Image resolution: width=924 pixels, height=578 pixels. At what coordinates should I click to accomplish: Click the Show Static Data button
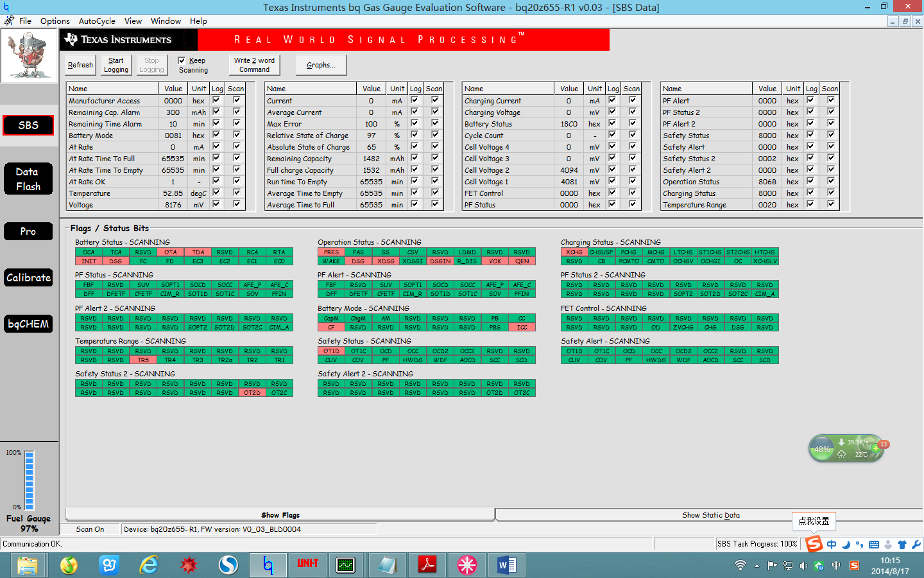pyautogui.click(x=710, y=514)
